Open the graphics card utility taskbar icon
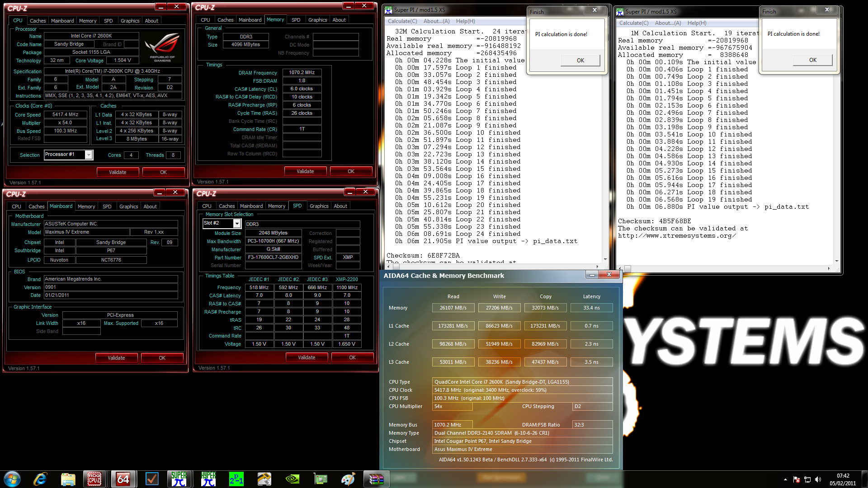The width and height of the screenshot is (868, 488). tap(321, 479)
